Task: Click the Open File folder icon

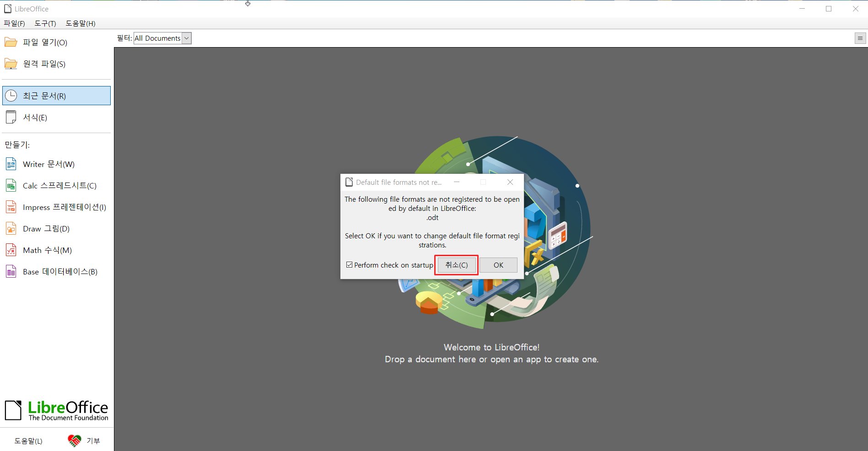Action: tap(11, 42)
